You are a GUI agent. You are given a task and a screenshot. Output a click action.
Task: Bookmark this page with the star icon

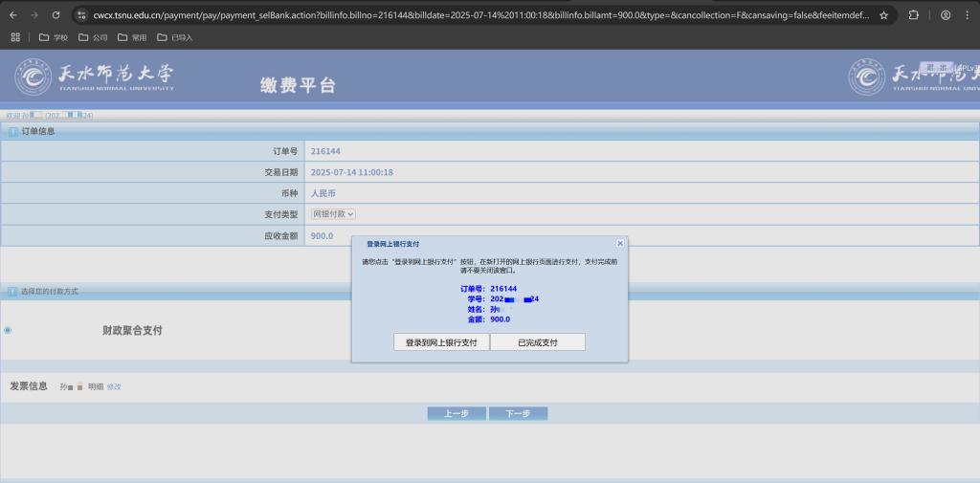[x=883, y=15]
